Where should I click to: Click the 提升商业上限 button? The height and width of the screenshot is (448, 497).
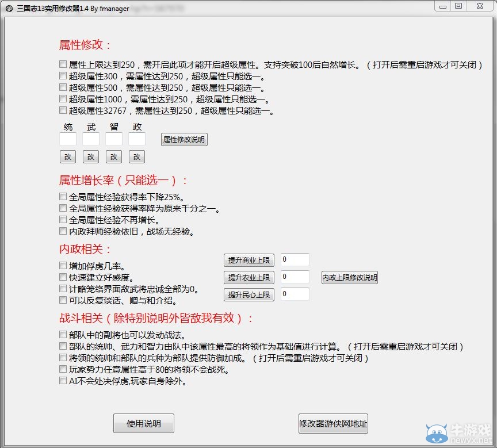click(x=249, y=260)
